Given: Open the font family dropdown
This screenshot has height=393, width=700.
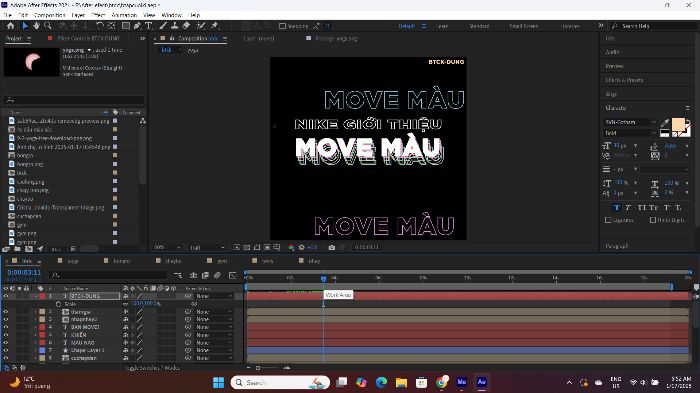Looking at the screenshot, I should click(630, 122).
